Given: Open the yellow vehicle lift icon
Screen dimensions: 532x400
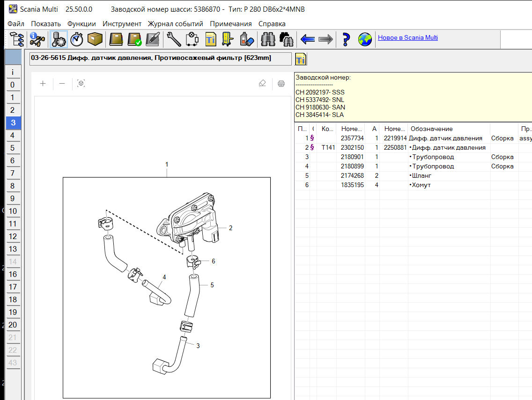Looking at the screenshot, I should [x=228, y=39].
